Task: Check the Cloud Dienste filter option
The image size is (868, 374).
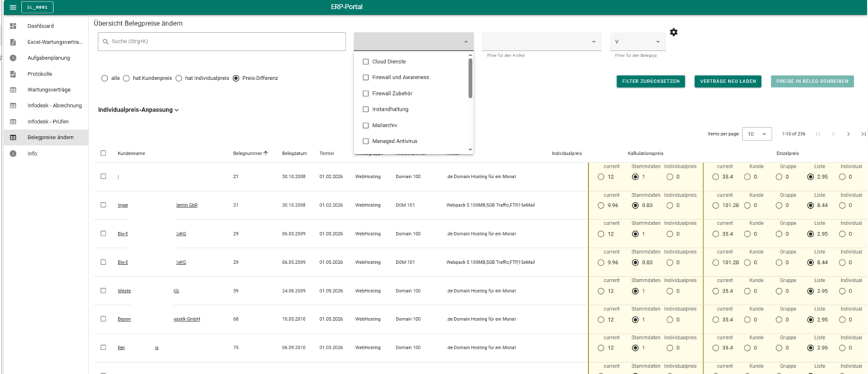Action: (x=365, y=62)
